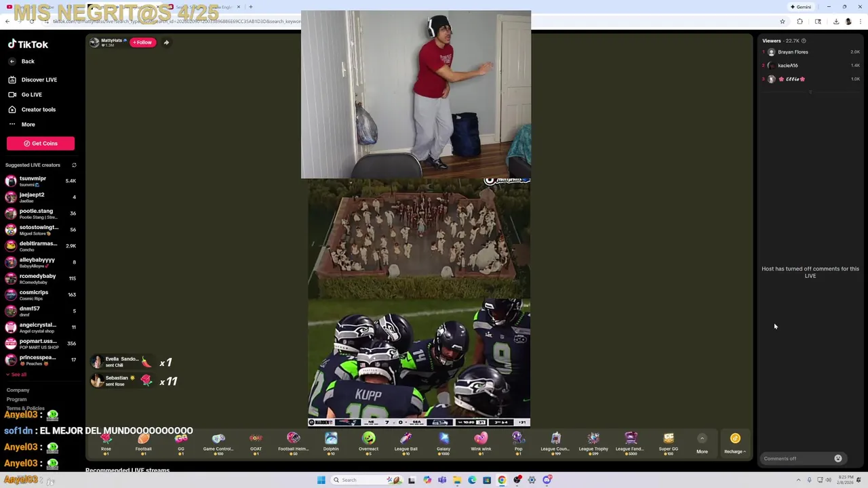The height and width of the screenshot is (488, 868).
Task: Send the Football Helmet gift
Action: 293,443
